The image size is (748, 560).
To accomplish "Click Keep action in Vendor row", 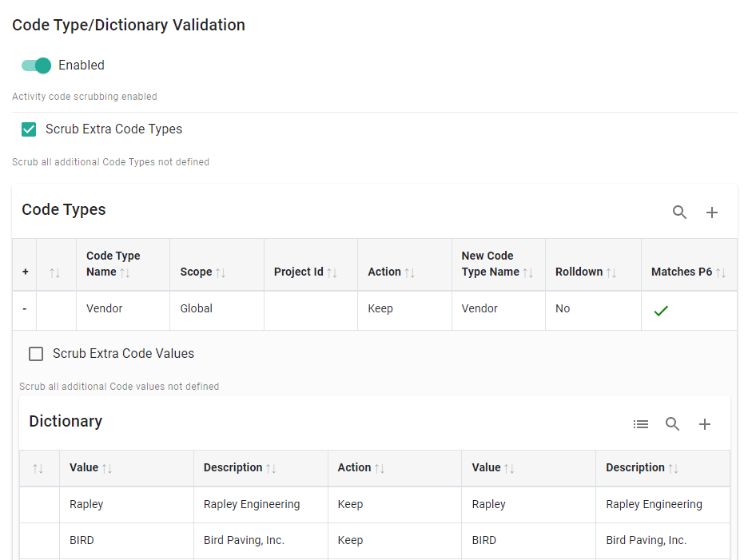I will click(x=380, y=309).
